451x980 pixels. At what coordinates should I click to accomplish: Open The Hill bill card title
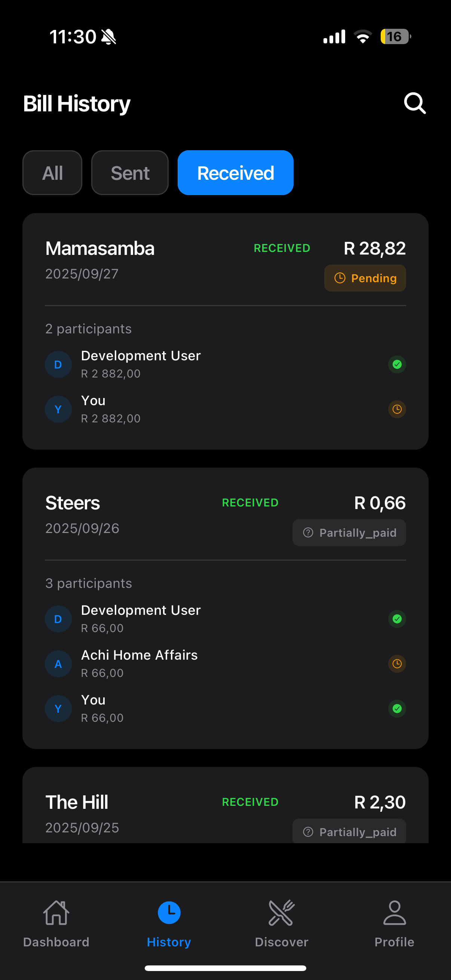click(77, 802)
